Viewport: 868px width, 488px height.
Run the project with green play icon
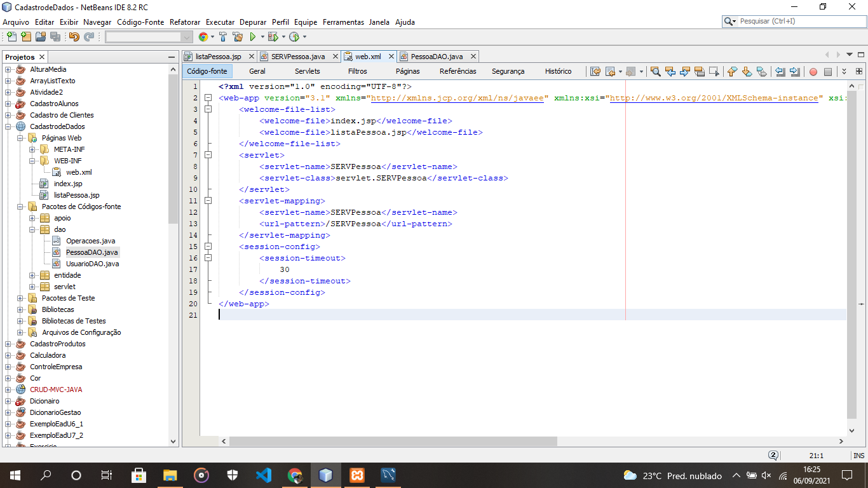(253, 37)
